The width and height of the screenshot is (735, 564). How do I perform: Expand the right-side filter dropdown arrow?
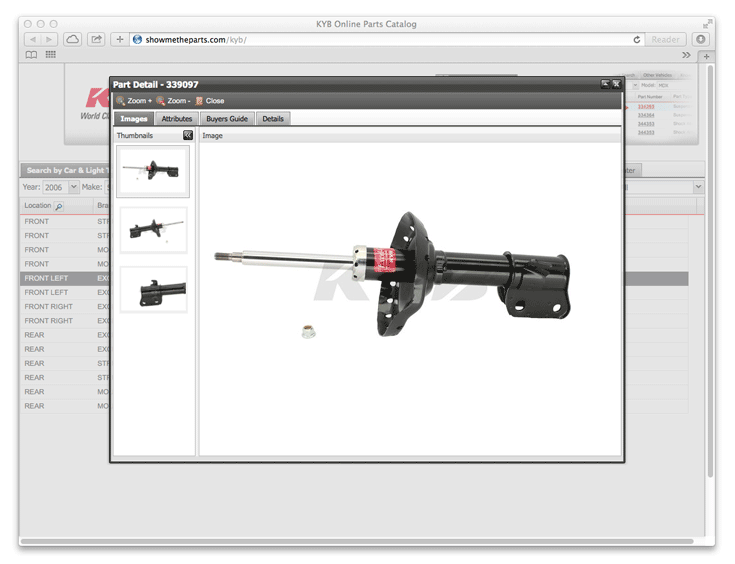pyautogui.click(x=698, y=187)
